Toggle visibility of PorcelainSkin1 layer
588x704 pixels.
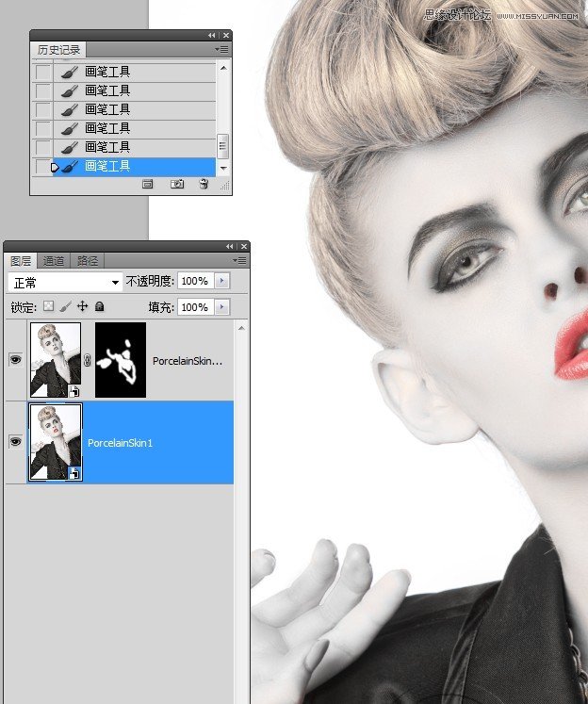coord(15,441)
